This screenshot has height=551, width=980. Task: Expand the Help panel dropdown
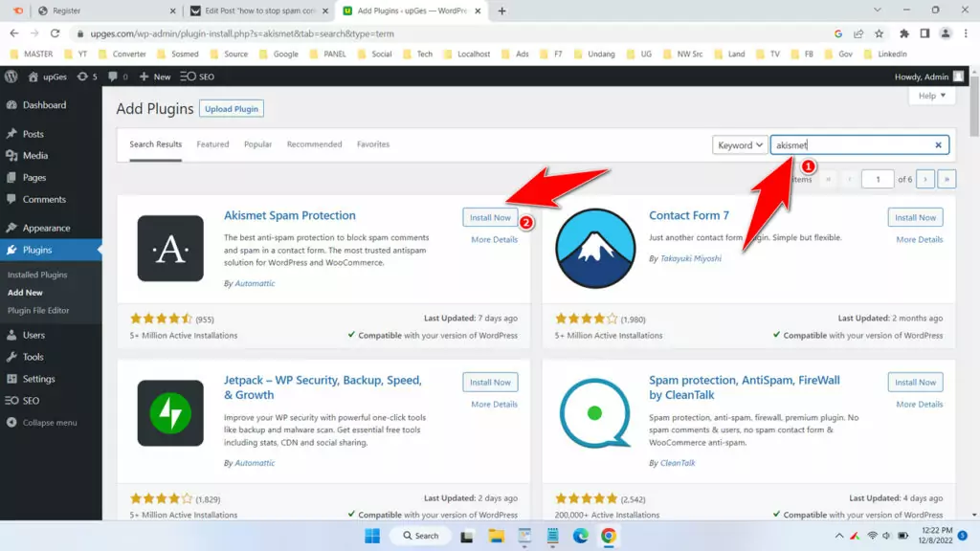(x=931, y=96)
